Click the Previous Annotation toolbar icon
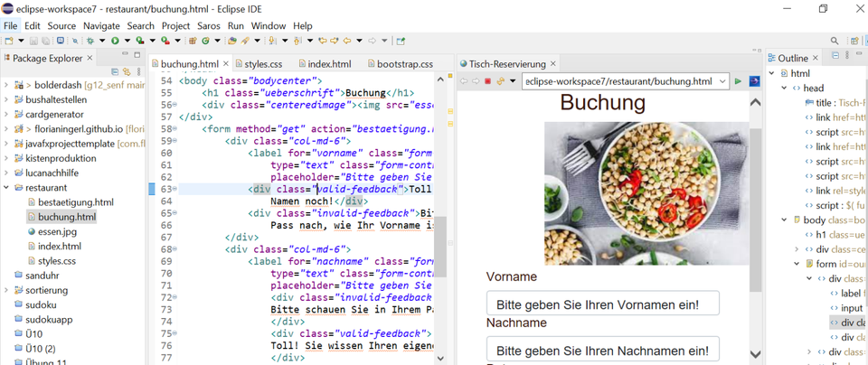The image size is (868, 365). pos(297,41)
